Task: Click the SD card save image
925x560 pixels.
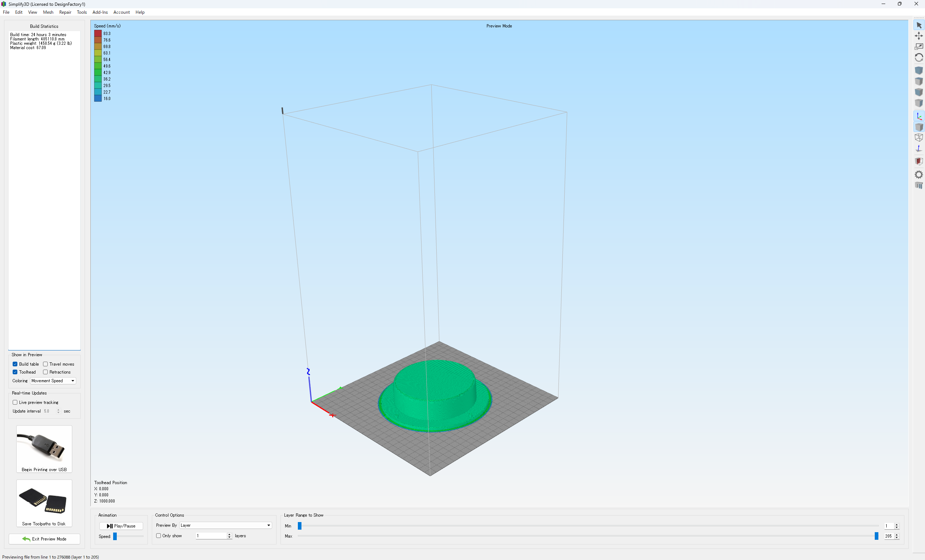Action: point(44,500)
